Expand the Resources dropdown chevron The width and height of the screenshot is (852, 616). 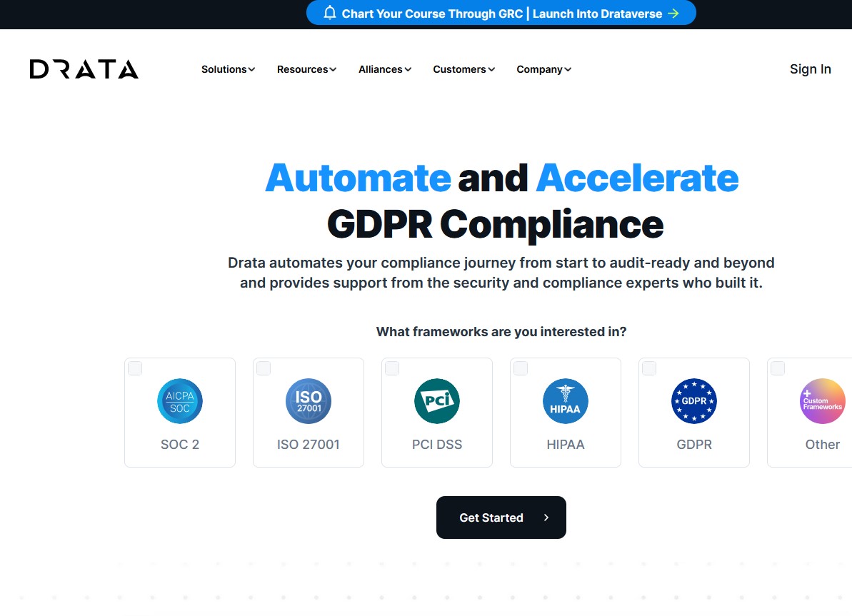(x=333, y=69)
